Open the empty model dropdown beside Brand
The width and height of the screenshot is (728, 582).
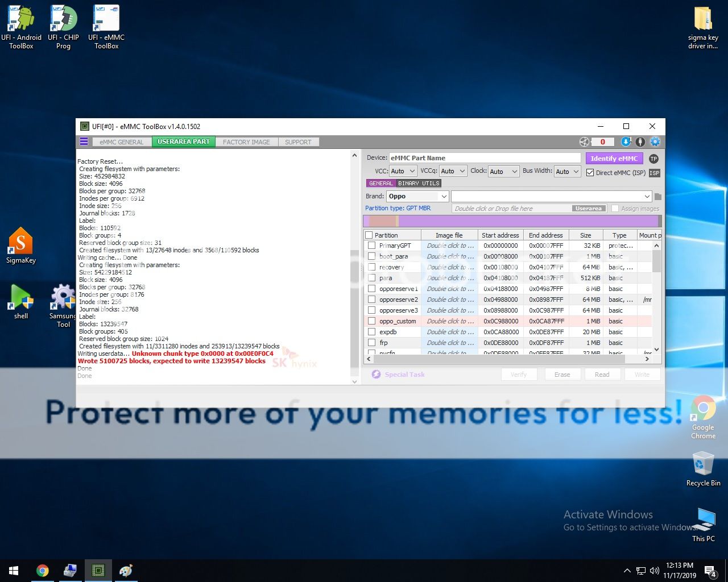coord(551,196)
